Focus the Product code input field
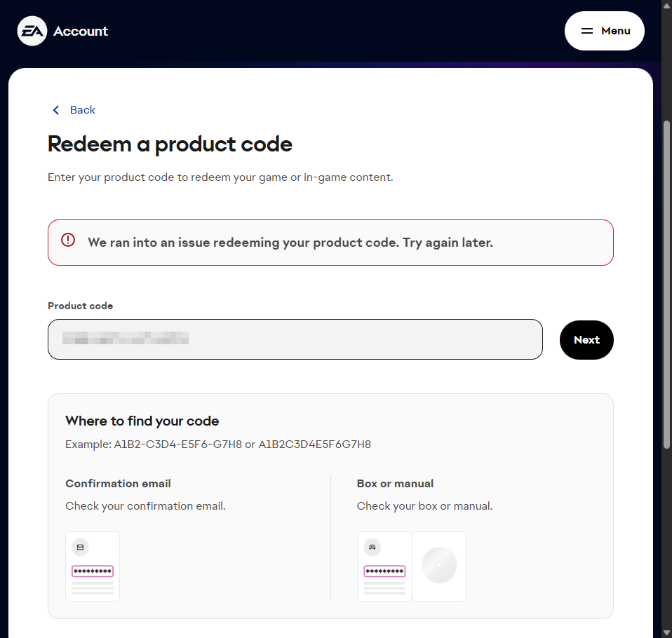This screenshot has width=672, height=638. [x=295, y=340]
